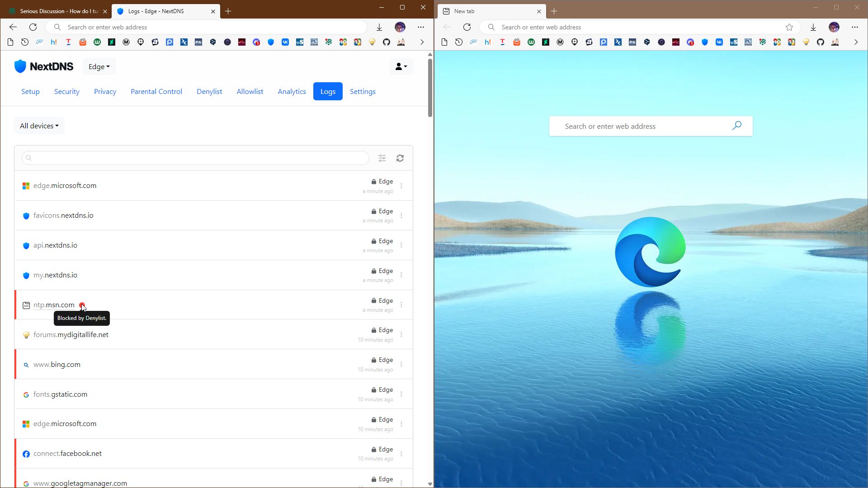Expand the Edge configuration dropdown
The height and width of the screenshot is (488, 868).
click(99, 67)
